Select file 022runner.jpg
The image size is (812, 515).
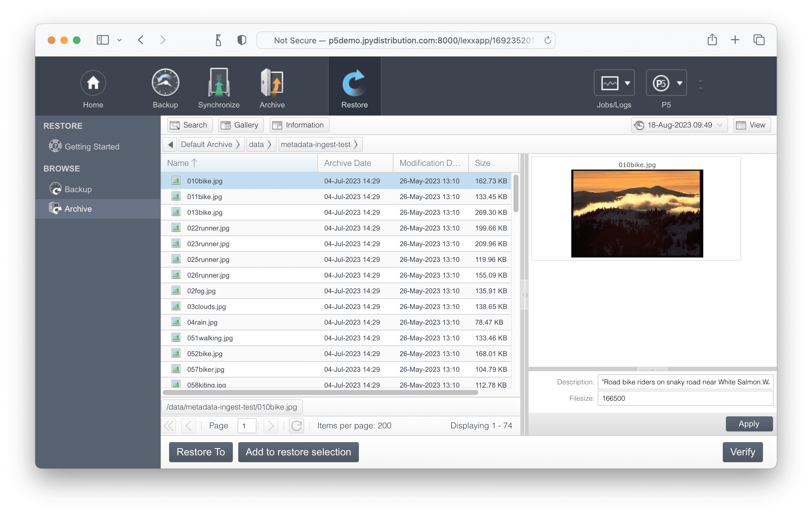point(336,228)
